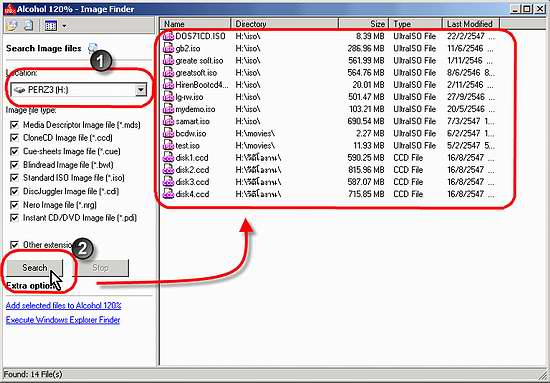Viewport: 550px width, 383px height.
Task: Toggle Nero Image file (*.nrg) checkbox
Action: pyautogui.click(x=14, y=204)
